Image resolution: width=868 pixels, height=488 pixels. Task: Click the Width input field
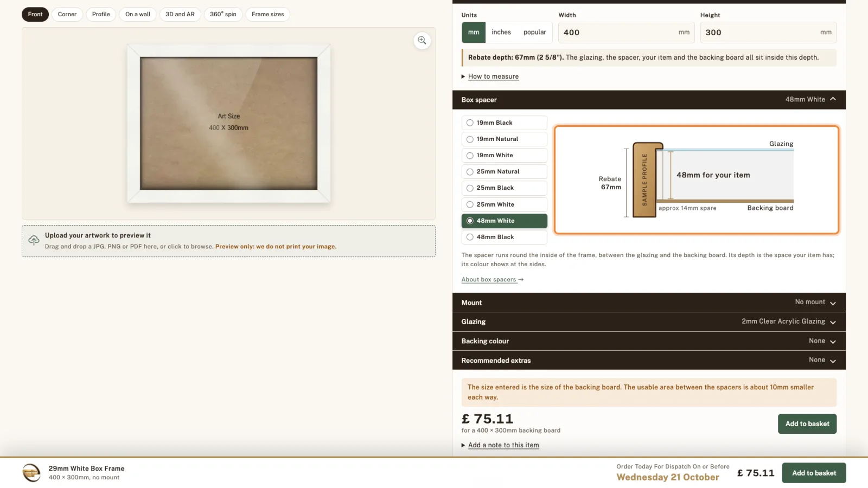(627, 33)
